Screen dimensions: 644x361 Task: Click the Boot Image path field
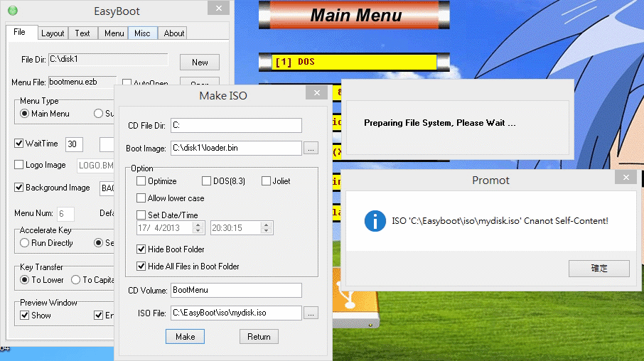pos(236,149)
